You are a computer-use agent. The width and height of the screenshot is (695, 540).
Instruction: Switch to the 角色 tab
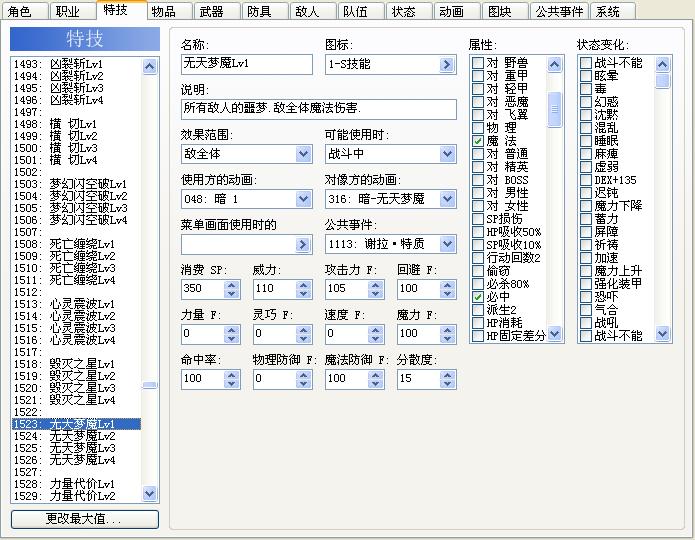24,12
